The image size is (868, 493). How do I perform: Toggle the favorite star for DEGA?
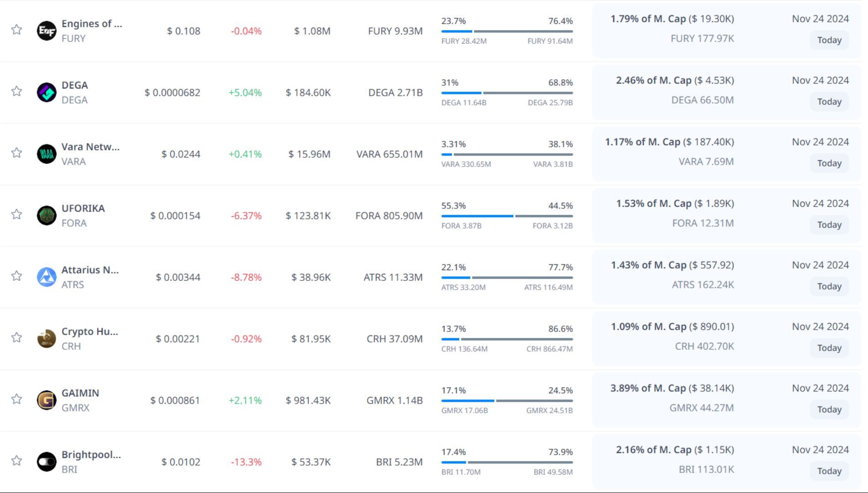pos(17,91)
